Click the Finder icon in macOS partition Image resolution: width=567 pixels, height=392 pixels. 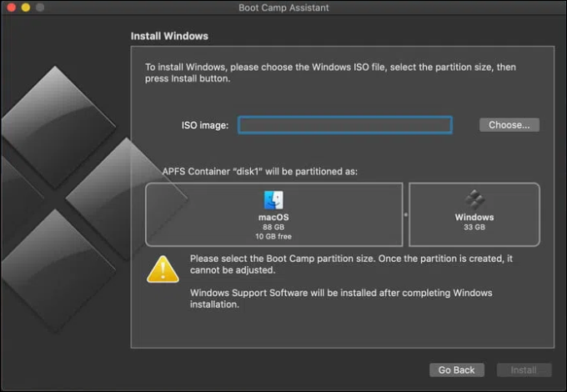pos(273,200)
